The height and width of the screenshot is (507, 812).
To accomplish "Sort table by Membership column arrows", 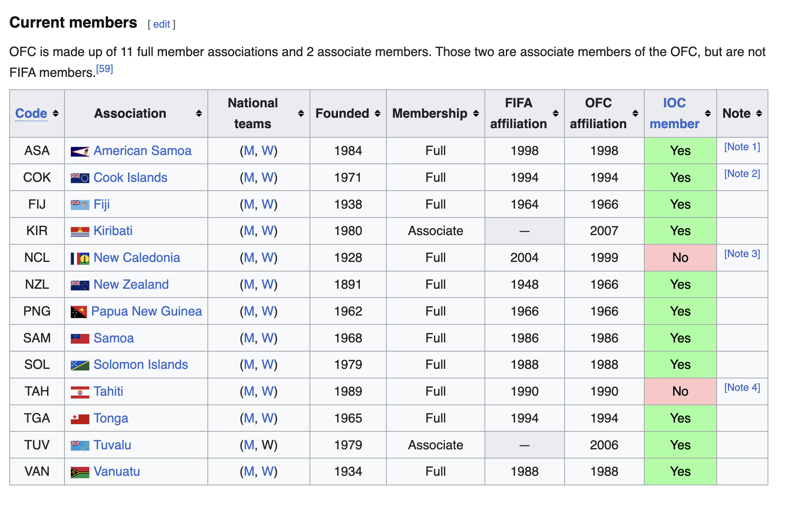I will pyautogui.click(x=476, y=114).
